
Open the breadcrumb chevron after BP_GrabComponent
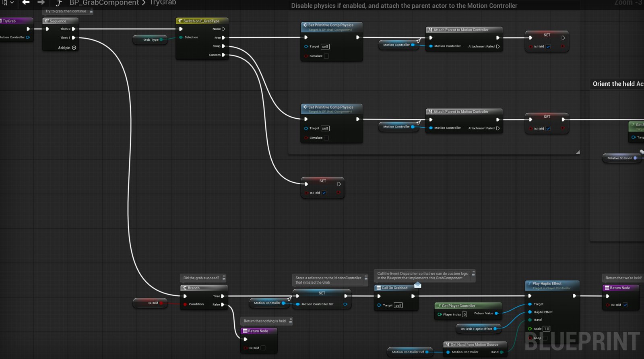point(144,3)
